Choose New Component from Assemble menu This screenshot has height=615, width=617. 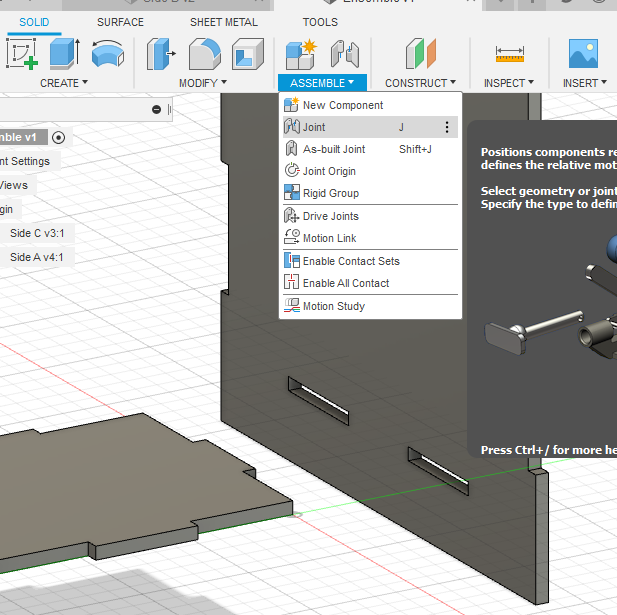tap(370, 105)
